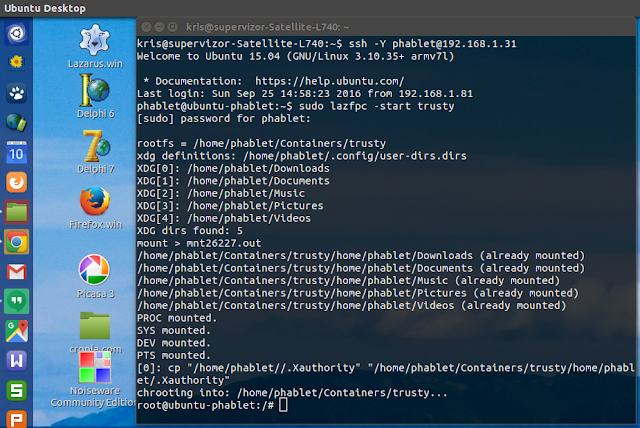Click the 'xdg definitions' output line
The height and width of the screenshot is (428, 640).
coord(302,156)
